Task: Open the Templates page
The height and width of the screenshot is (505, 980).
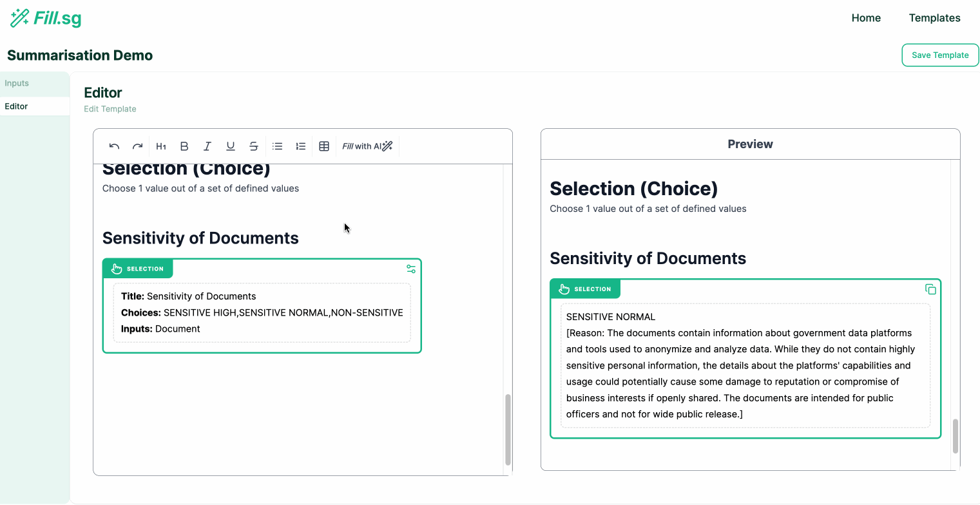Action: pos(934,18)
